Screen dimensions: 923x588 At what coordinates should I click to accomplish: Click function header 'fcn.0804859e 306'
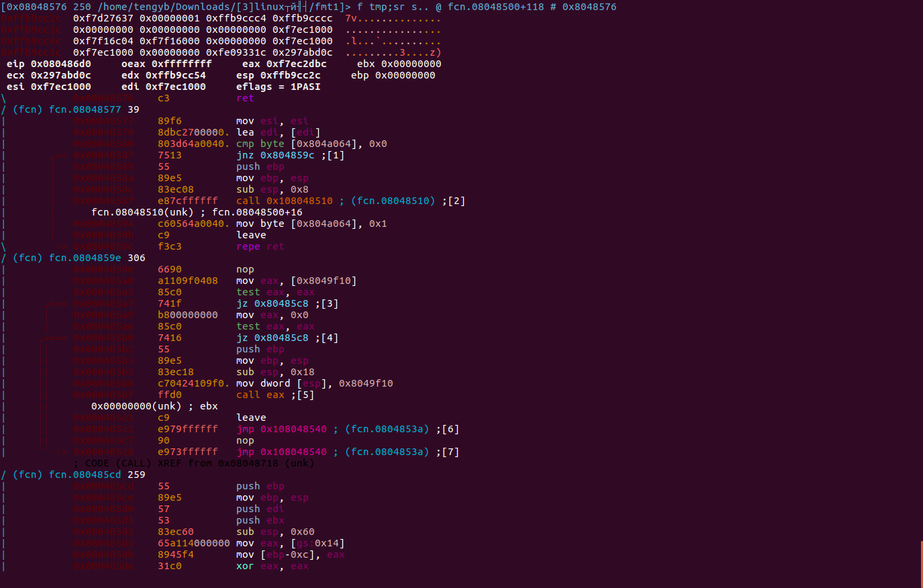click(97, 258)
